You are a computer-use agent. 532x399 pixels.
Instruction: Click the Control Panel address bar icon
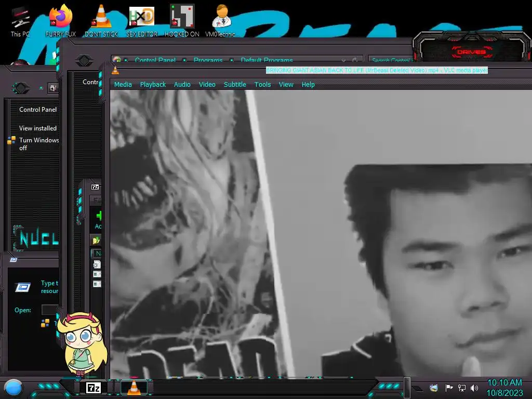pyautogui.click(x=117, y=60)
